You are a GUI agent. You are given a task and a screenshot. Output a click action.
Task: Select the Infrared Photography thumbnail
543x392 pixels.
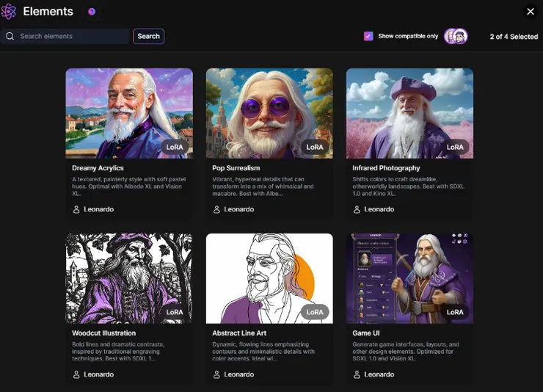409,113
